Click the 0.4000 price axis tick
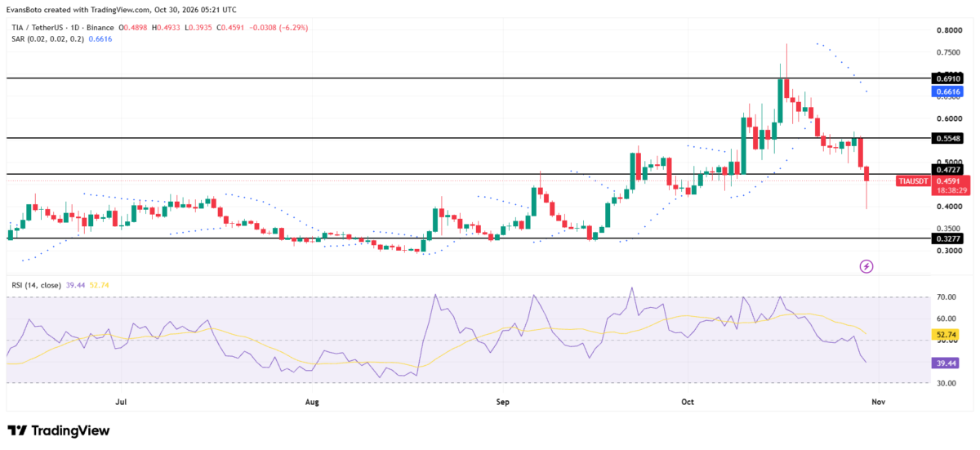The width and height of the screenshot is (980, 450). tap(948, 207)
